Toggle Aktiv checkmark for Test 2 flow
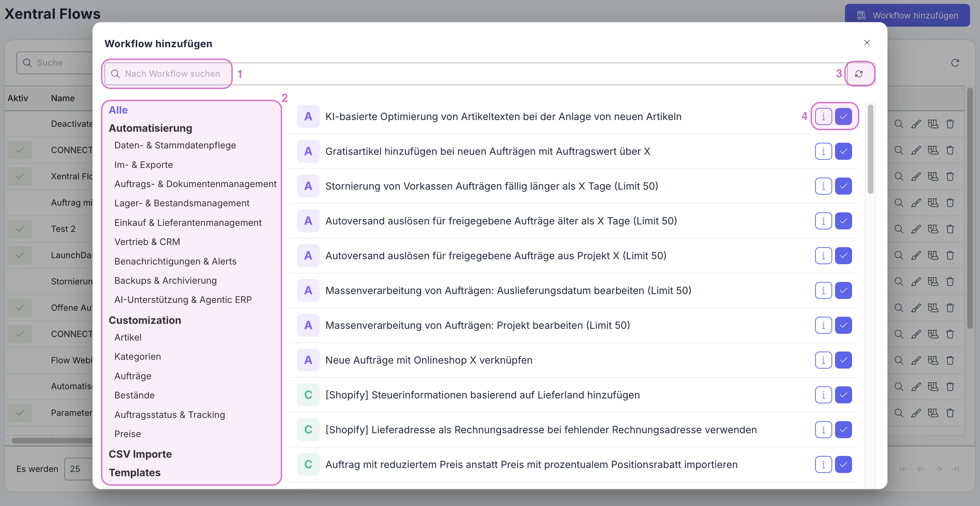This screenshot has height=506, width=980. [x=20, y=229]
